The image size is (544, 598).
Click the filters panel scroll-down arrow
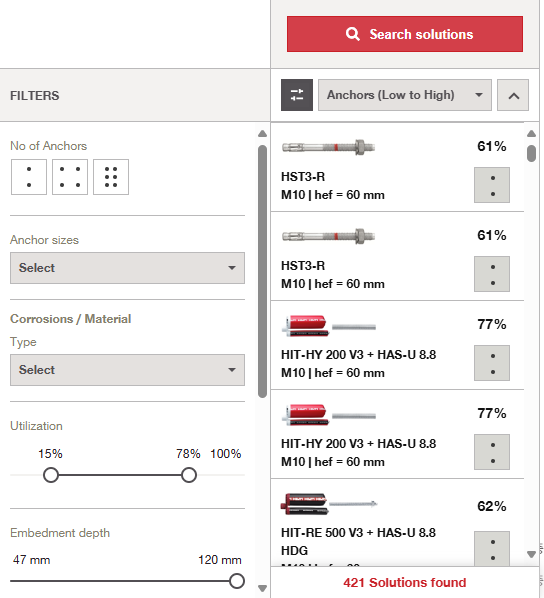click(x=262, y=588)
